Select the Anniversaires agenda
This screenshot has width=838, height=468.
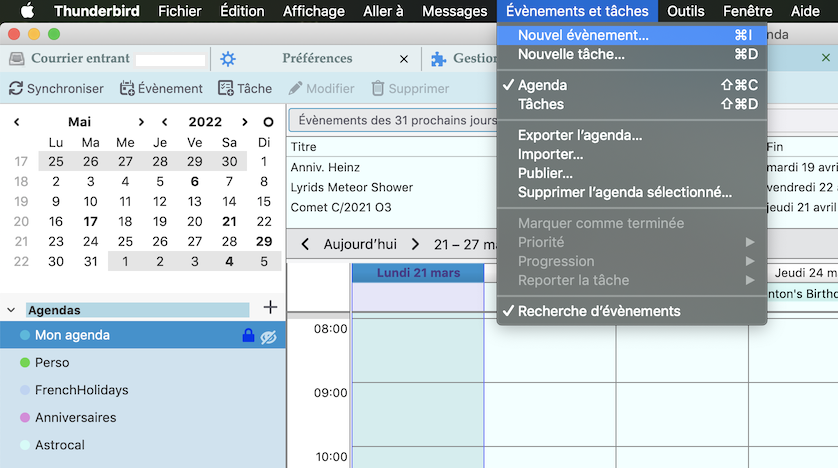tap(143, 417)
